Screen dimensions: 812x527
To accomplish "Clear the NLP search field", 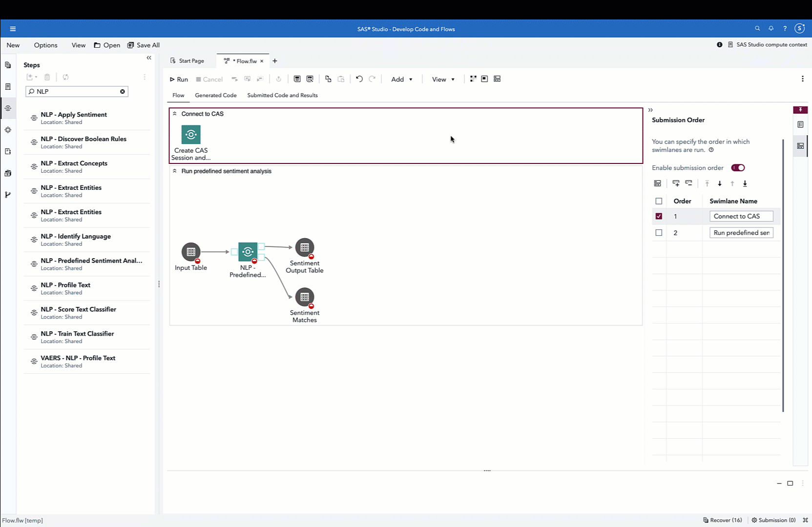I will [x=123, y=91].
